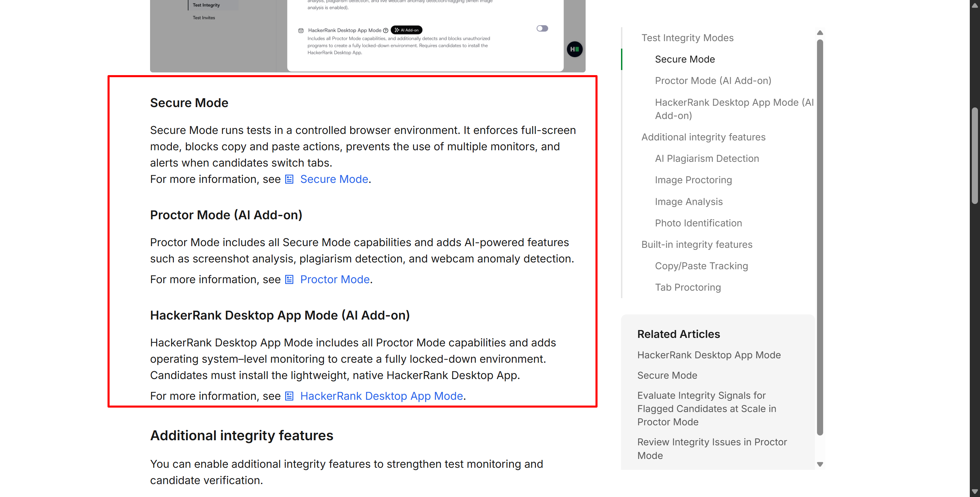Click the sidebar scroll up arrow
The height and width of the screenshot is (497, 980).
pyautogui.click(x=820, y=33)
